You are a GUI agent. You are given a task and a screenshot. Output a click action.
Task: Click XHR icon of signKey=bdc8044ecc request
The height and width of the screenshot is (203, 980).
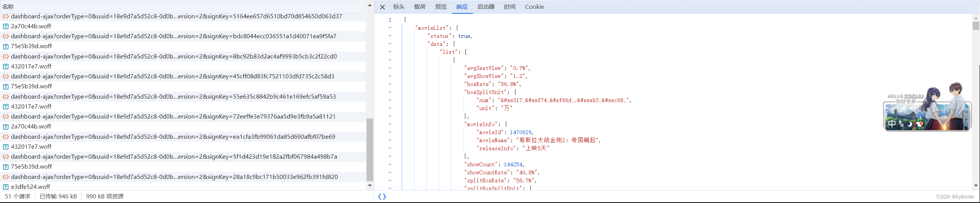point(6,36)
